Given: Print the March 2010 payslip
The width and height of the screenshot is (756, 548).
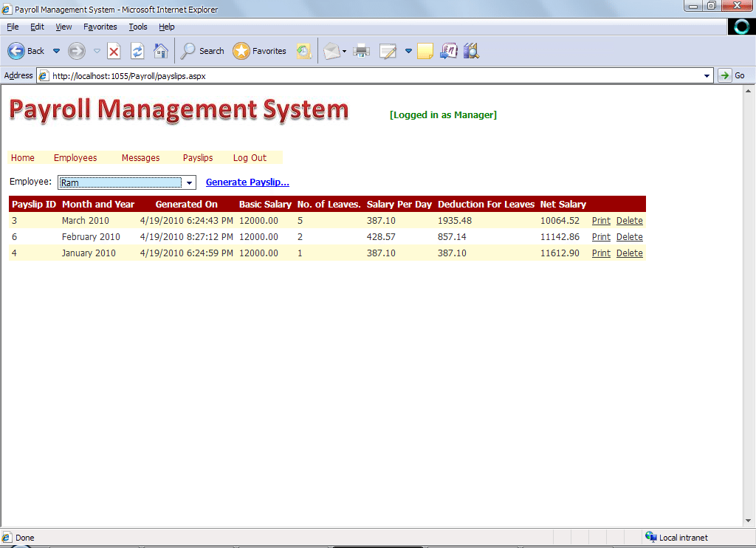Looking at the screenshot, I should click(601, 221).
